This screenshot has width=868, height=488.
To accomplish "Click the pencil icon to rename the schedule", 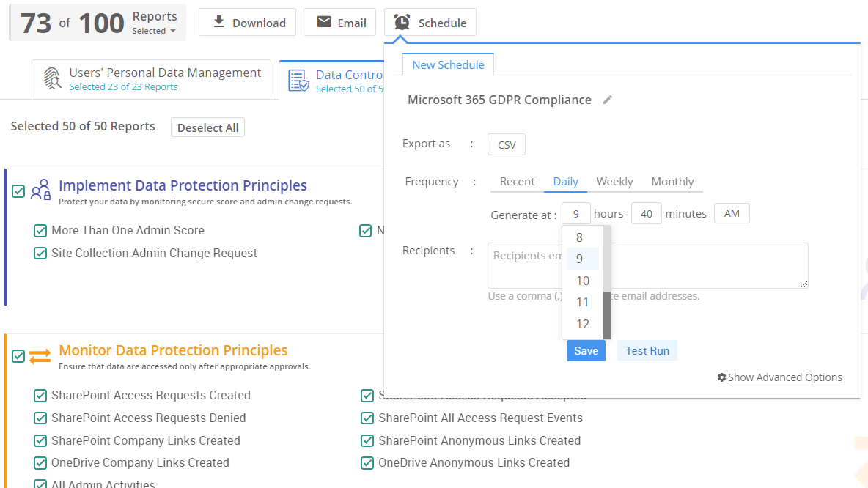I will 606,100.
